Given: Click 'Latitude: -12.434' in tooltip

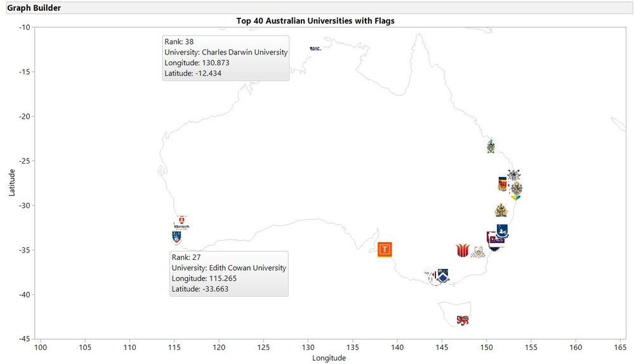Looking at the screenshot, I should click(193, 73).
